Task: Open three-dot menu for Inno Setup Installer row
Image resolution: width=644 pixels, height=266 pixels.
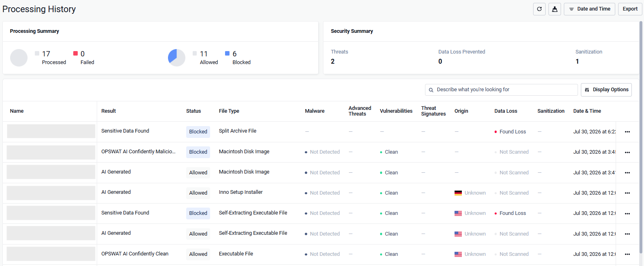Action: 627,193
